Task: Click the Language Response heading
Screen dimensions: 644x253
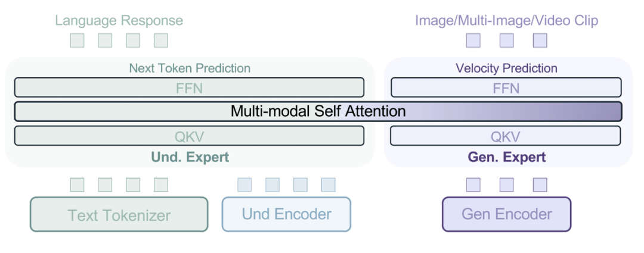Action: [x=119, y=20]
